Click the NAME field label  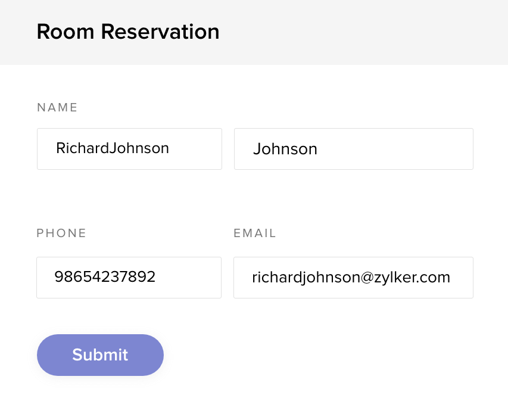tap(58, 108)
